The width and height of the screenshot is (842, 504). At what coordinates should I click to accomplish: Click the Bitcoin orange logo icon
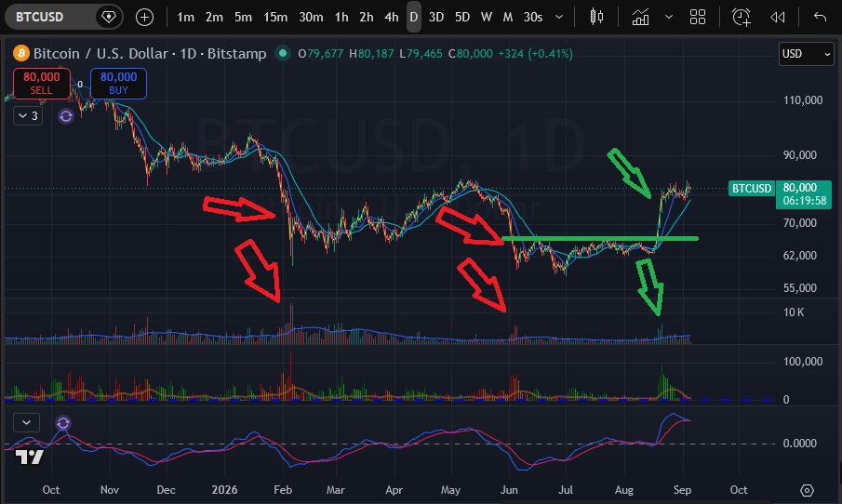[21, 54]
